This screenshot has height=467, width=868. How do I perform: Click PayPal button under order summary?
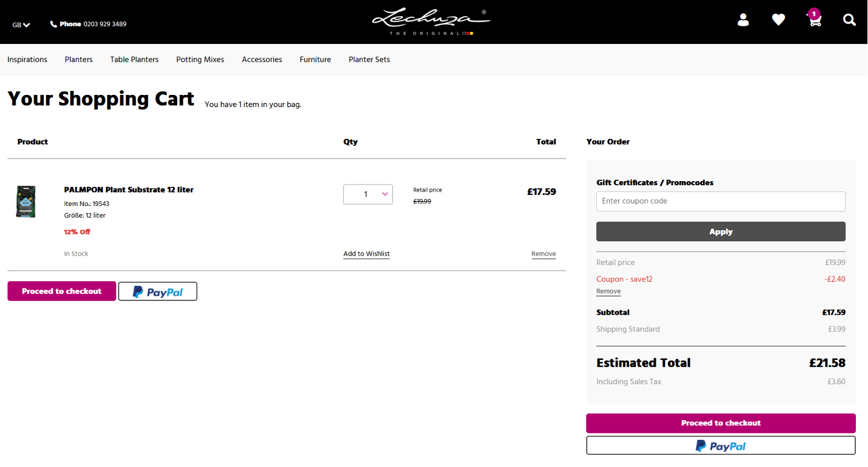(x=721, y=446)
